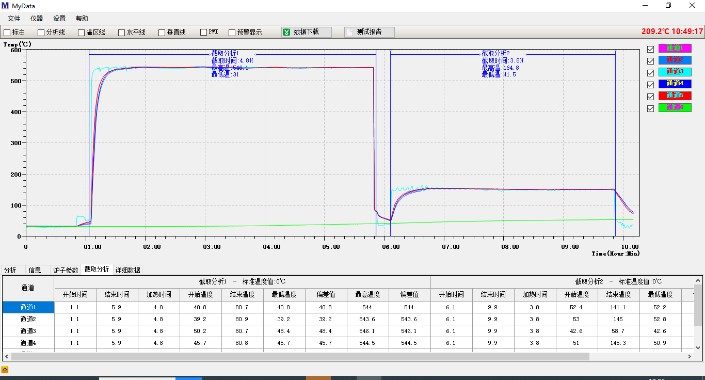The height and width of the screenshot is (380, 705).
Task: Enable the first toolbar checkbox (标注)
Action: coord(7,32)
